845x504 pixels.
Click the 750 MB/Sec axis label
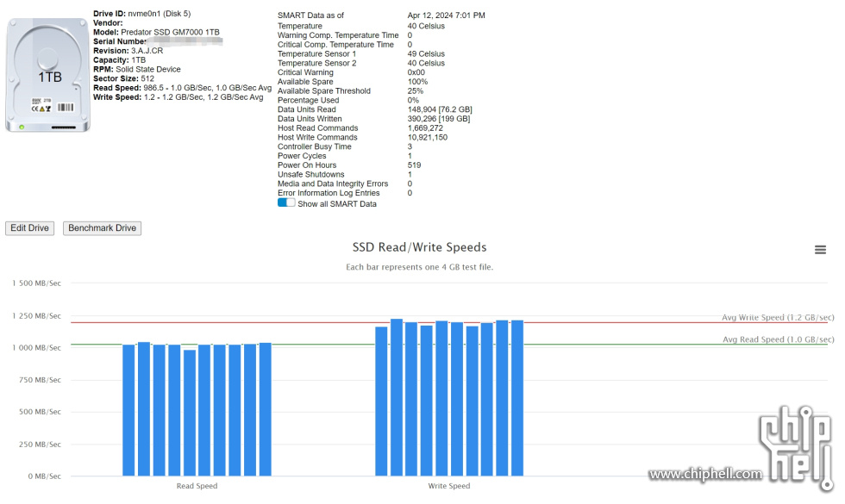click(40, 380)
